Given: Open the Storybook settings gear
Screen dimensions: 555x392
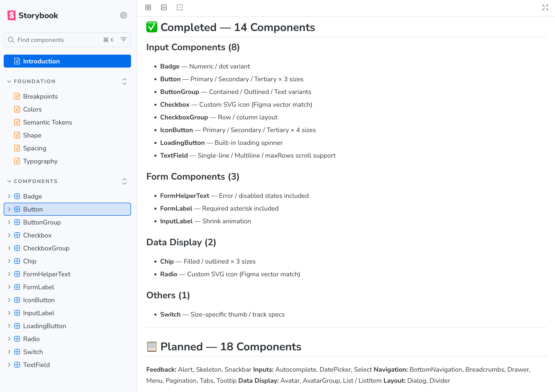Looking at the screenshot, I should (124, 16).
